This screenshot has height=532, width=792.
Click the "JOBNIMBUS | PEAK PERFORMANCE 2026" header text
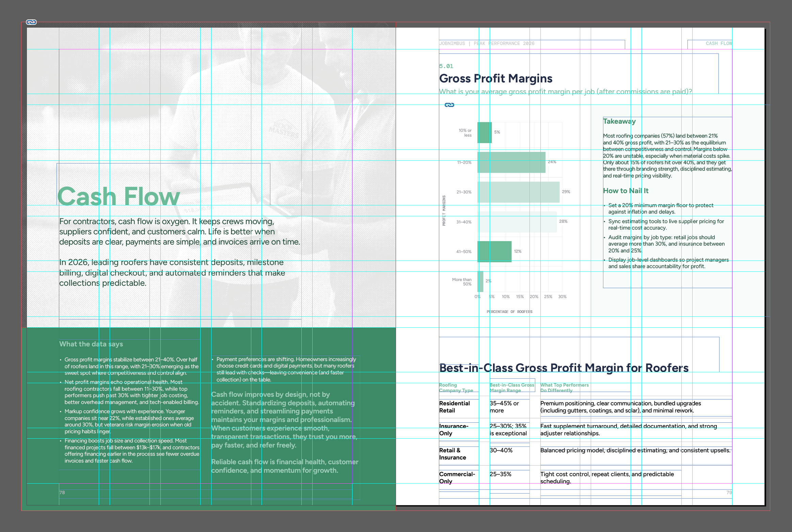tap(487, 44)
